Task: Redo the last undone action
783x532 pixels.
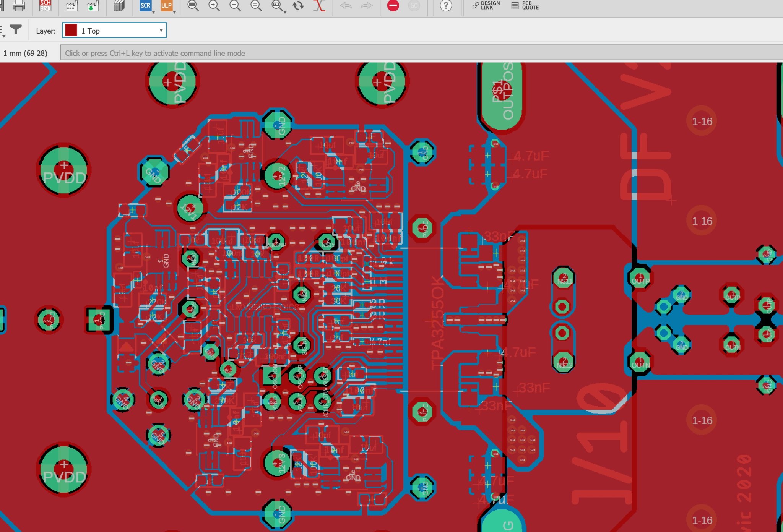Action: (x=366, y=5)
